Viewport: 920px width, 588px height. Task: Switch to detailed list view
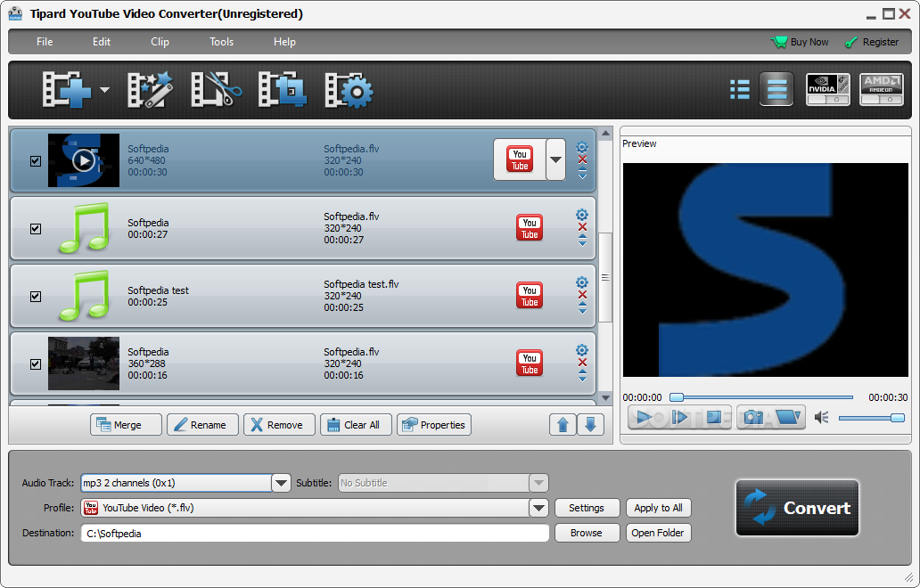click(x=776, y=89)
